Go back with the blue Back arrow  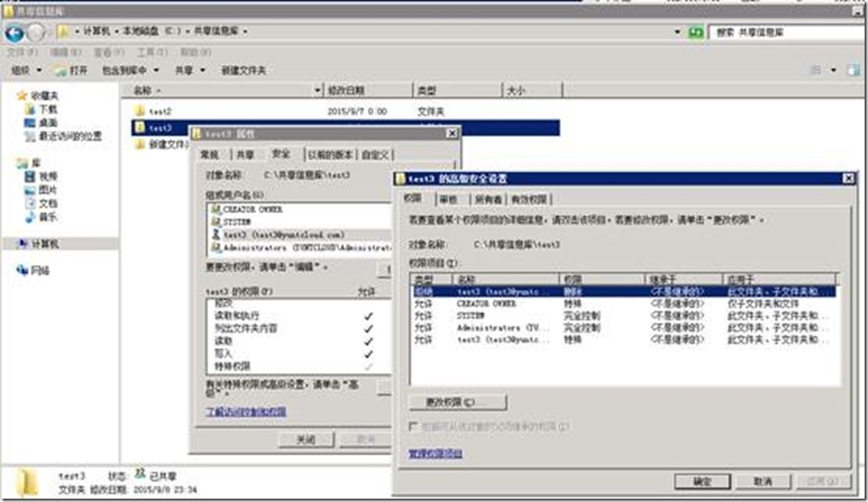[14, 33]
